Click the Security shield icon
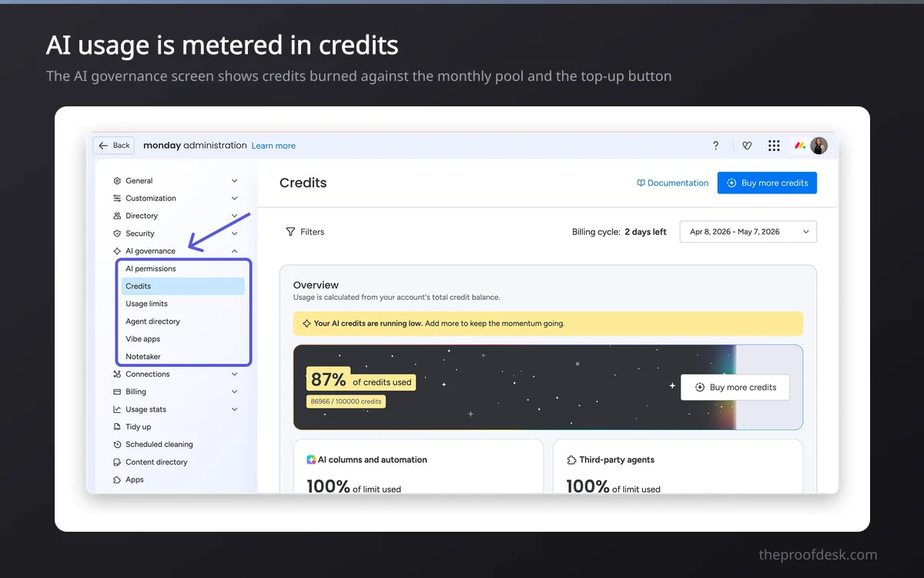This screenshot has width=924, height=578. pos(117,234)
